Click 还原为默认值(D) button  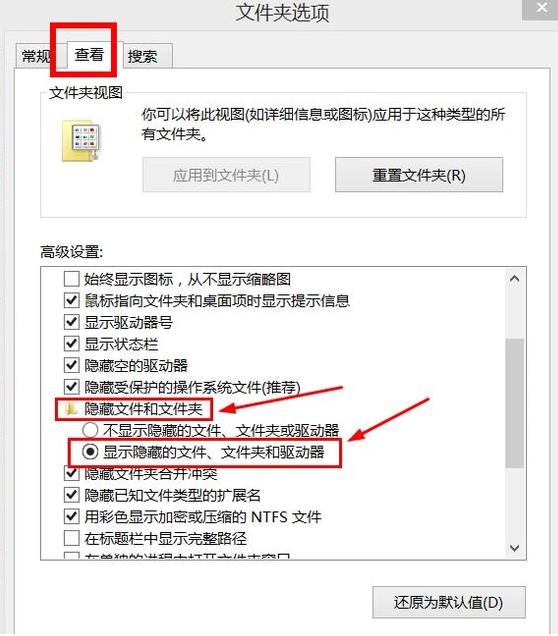tap(449, 602)
